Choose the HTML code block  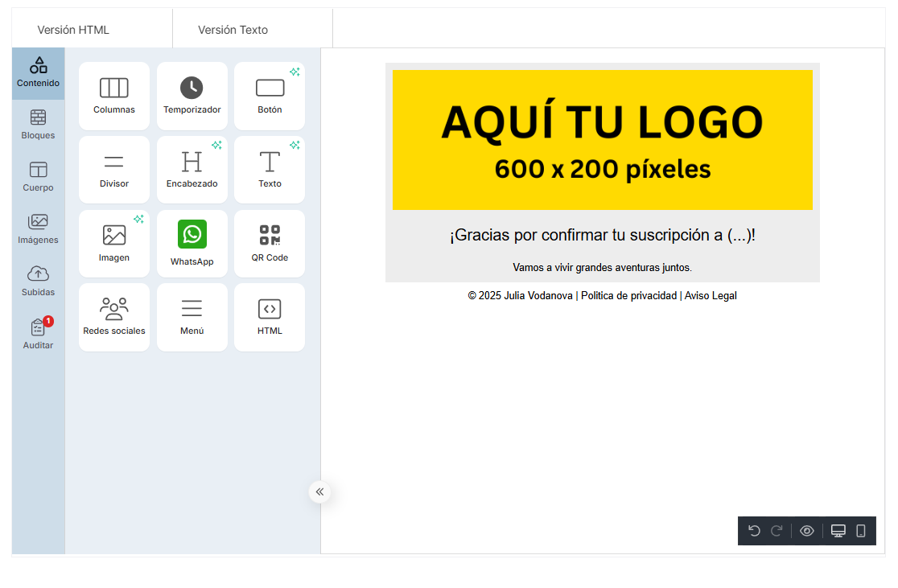[270, 317]
